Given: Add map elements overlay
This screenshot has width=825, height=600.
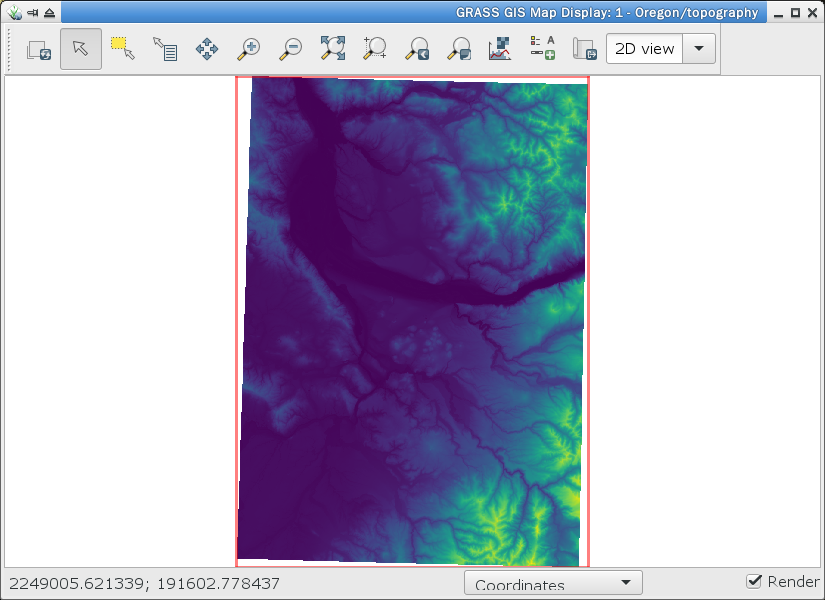Looking at the screenshot, I should click(542, 49).
